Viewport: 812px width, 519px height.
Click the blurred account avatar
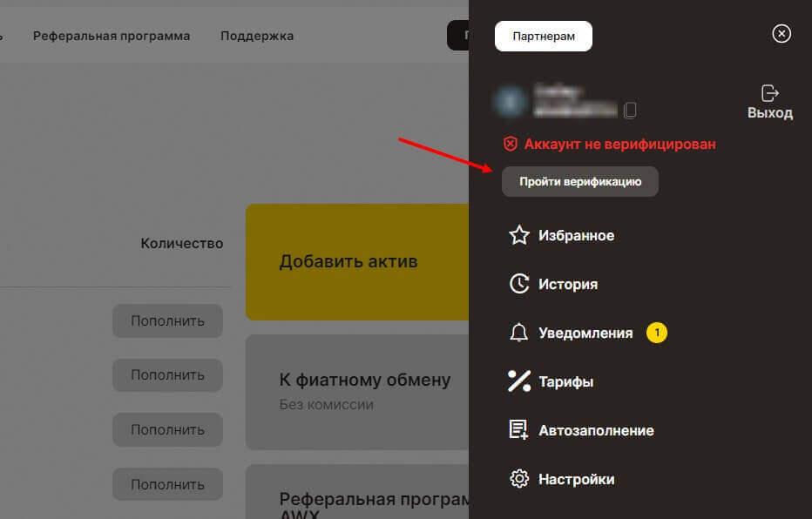[x=509, y=101]
